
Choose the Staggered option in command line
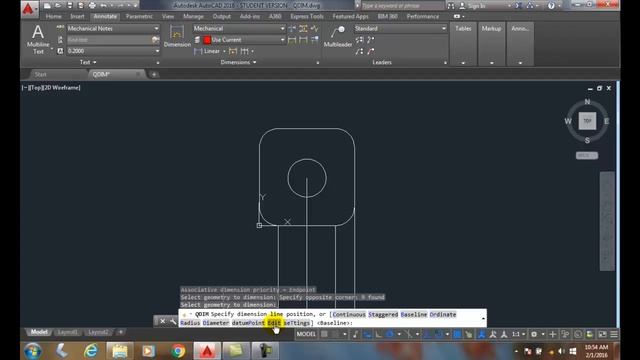[383, 314]
